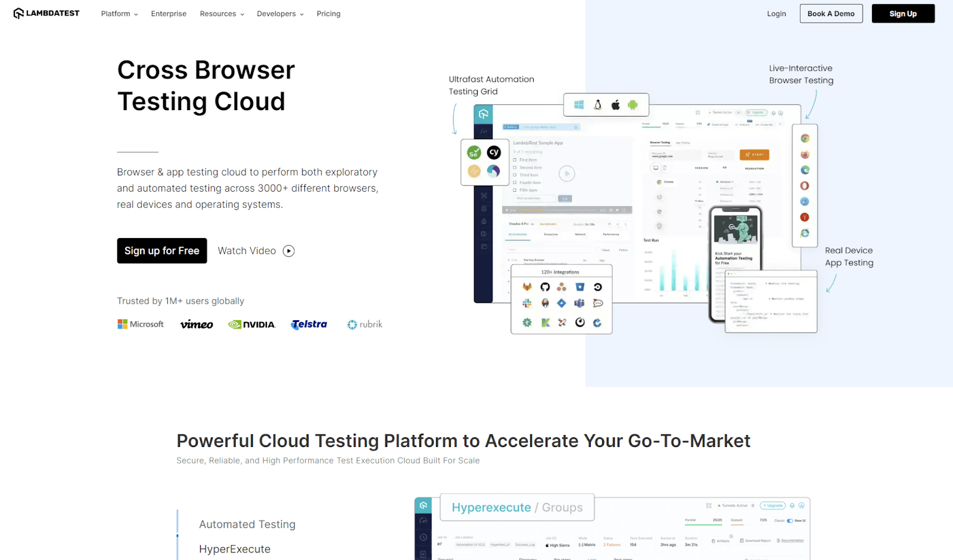
Task: Click the Chrome icon in the browser sidebar
Action: coord(805,139)
